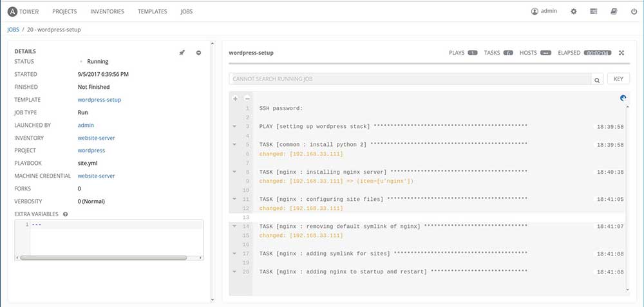Click the extra variables horizontal scrollbar
Image resolution: width=644 pixels, height=307 pixels.
pos(103,257)
